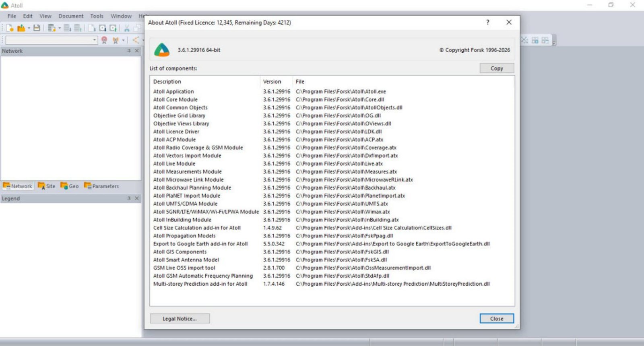Image resolution: width=644 pixels, height=346 pixels.
Task: Open the Tools menu
Action: pyautogui.click(x=97, y=16)
